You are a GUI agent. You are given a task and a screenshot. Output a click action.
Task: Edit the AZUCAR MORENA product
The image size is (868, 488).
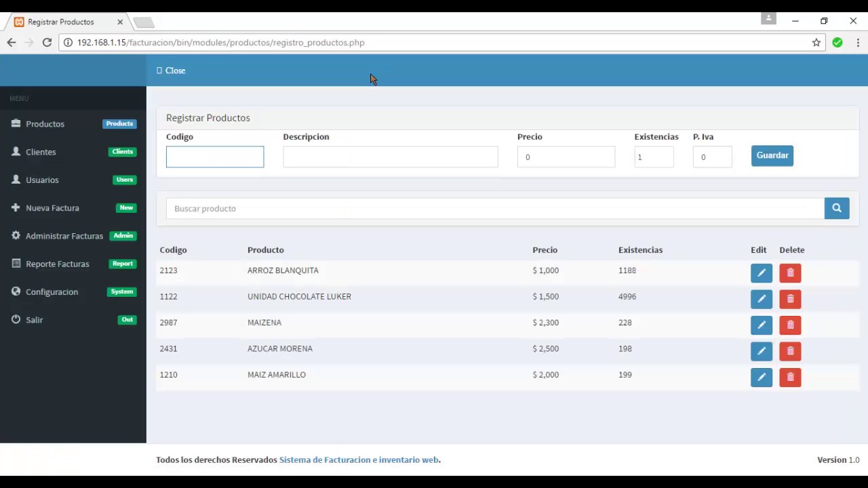762,351
